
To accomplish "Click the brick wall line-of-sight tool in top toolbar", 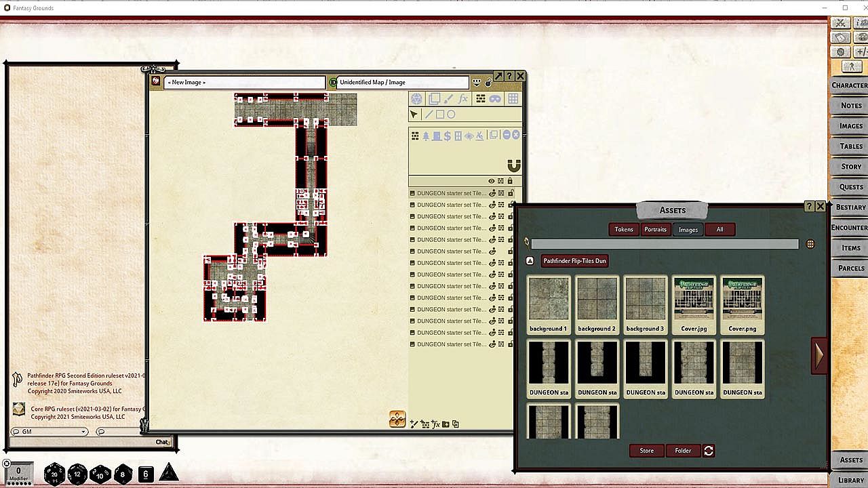I will pyautogui.click(x=480, y=99).
